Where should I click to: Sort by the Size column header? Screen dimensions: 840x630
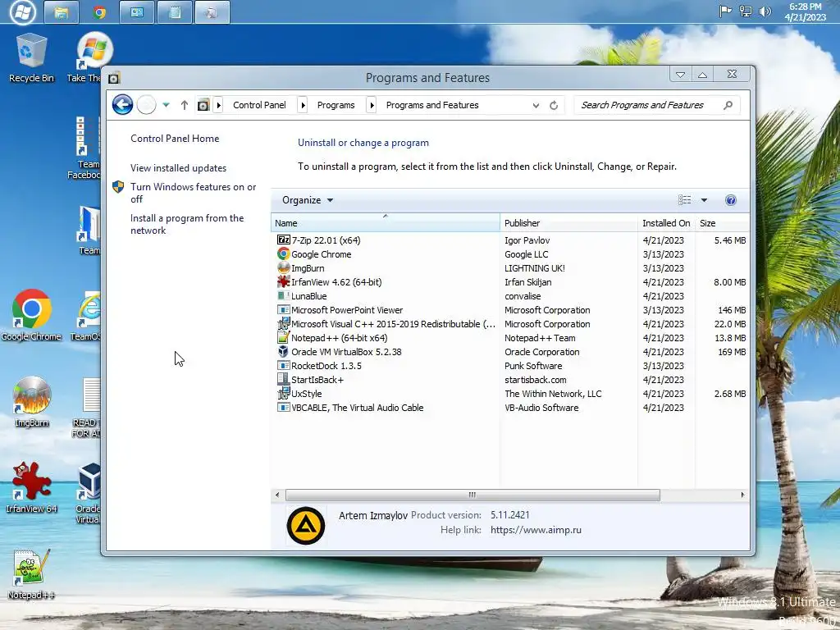(722, 223)
